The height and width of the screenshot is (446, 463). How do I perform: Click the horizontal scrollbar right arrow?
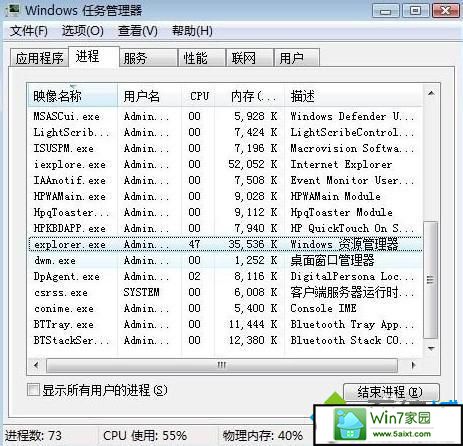(413, 365)
